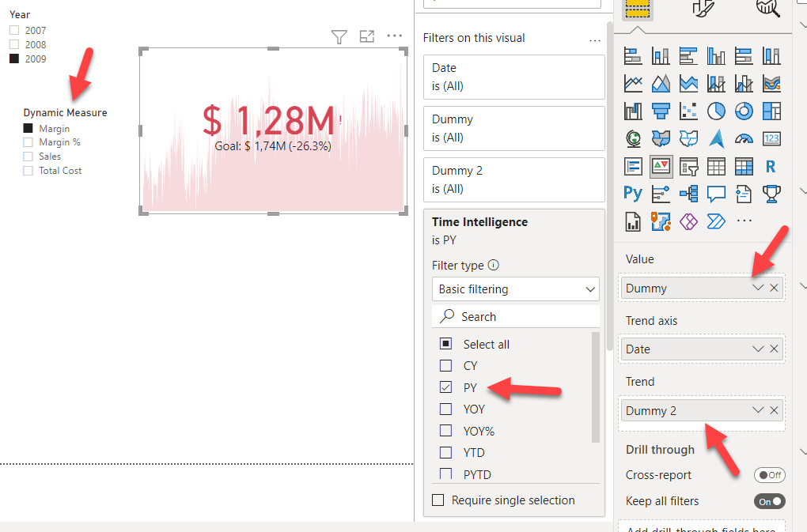
Task: Choose the Slicer visualization
Action: [x=688, y=167]
